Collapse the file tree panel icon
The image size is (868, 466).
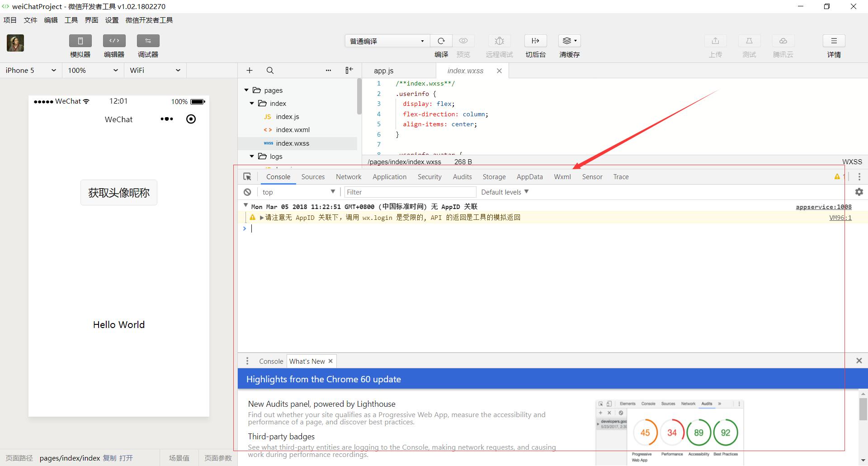pyautogui.click(x=349, y=70)
